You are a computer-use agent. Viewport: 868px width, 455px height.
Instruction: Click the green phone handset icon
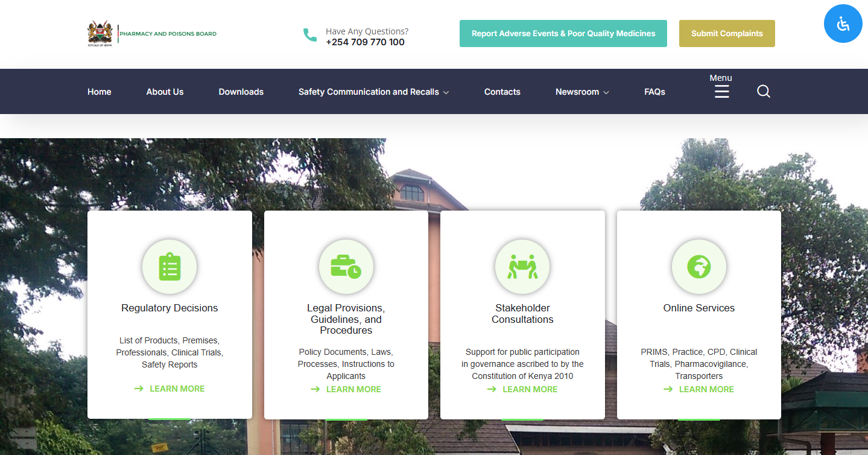pos(309,35)
